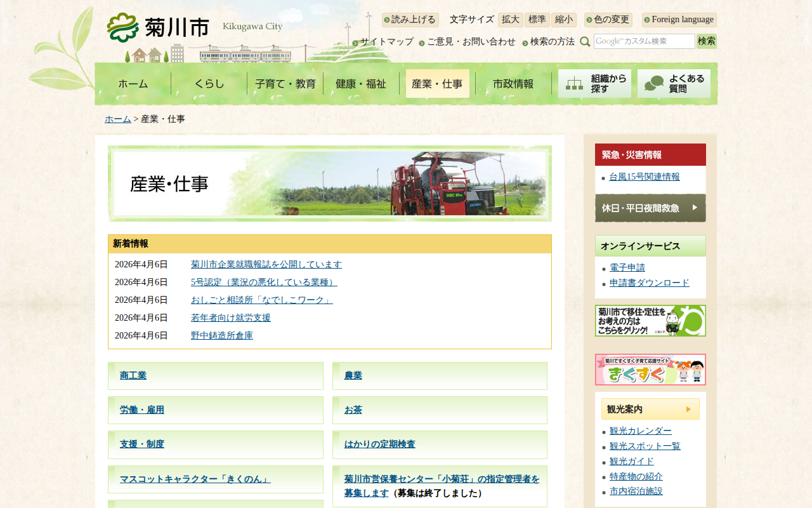Viewport: 812px width, 508px height.
Task: Open ご意見・お問い合わせ link
Action: tap(471, 42)
